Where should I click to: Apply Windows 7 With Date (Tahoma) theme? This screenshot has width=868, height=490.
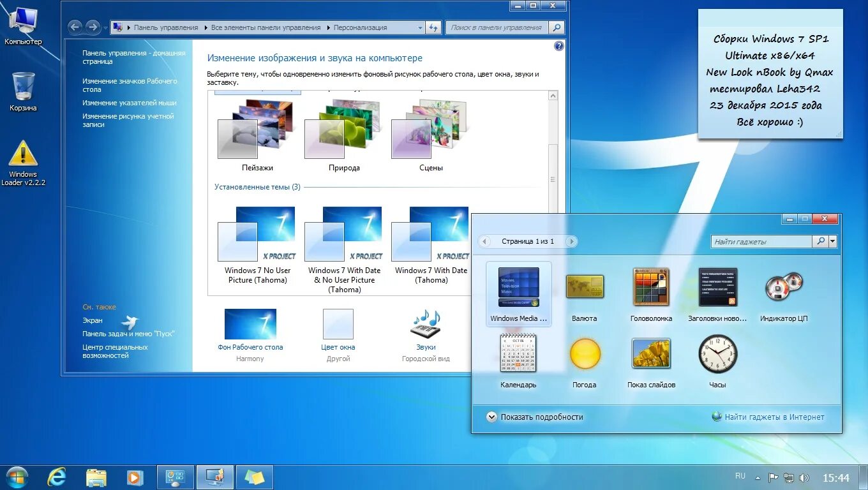tap(431, 246)
